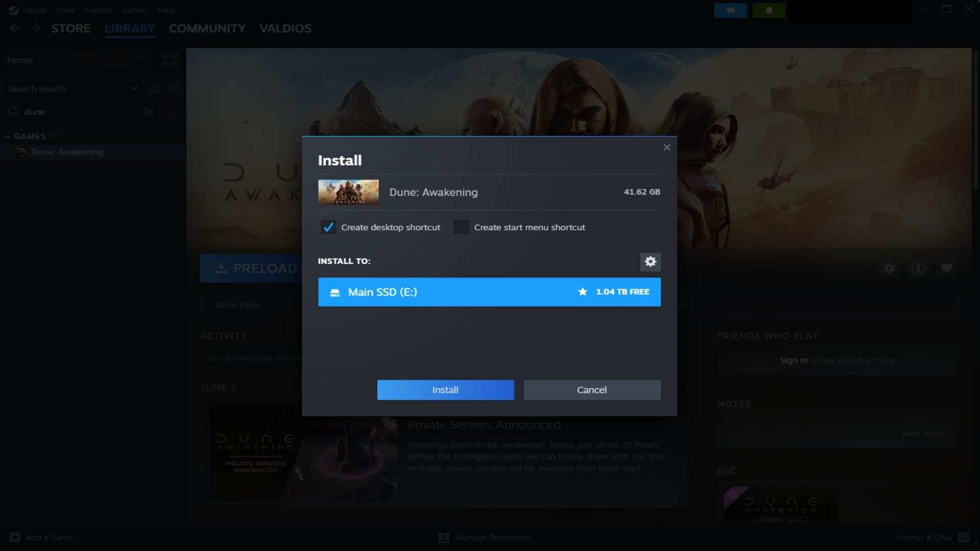The width and height of the screenshot is (980, 551).
Task: Collapse the GAMES category
Action: pyautogui.click(x=8, y=137)
